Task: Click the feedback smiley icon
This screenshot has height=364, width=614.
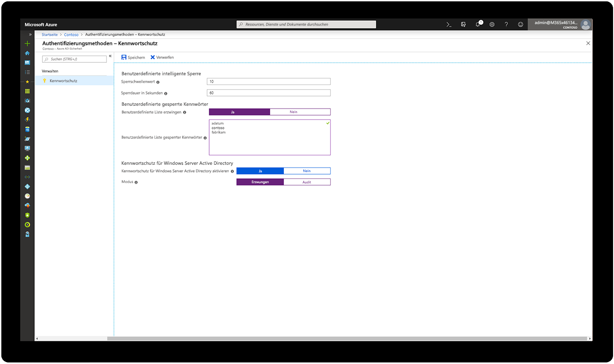Action: coord(520,25)
